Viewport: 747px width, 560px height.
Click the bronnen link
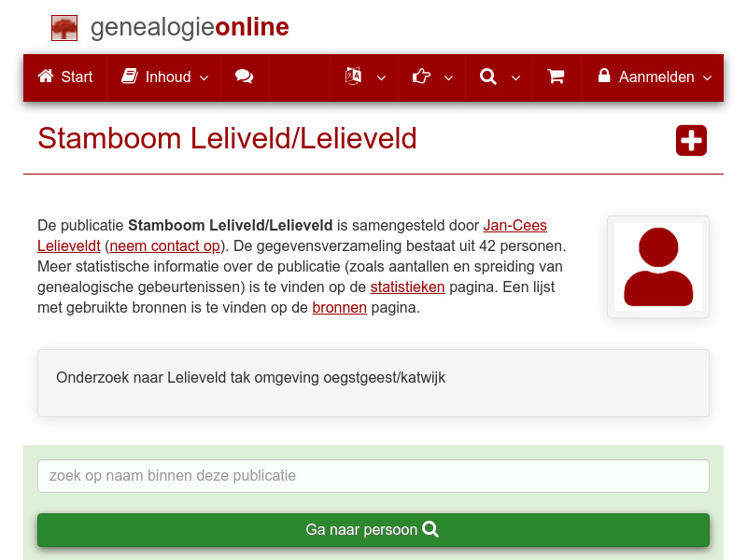click(339, 307)
